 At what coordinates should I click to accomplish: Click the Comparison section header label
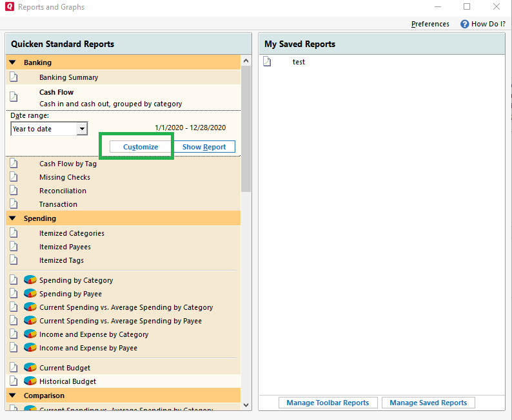44,396
